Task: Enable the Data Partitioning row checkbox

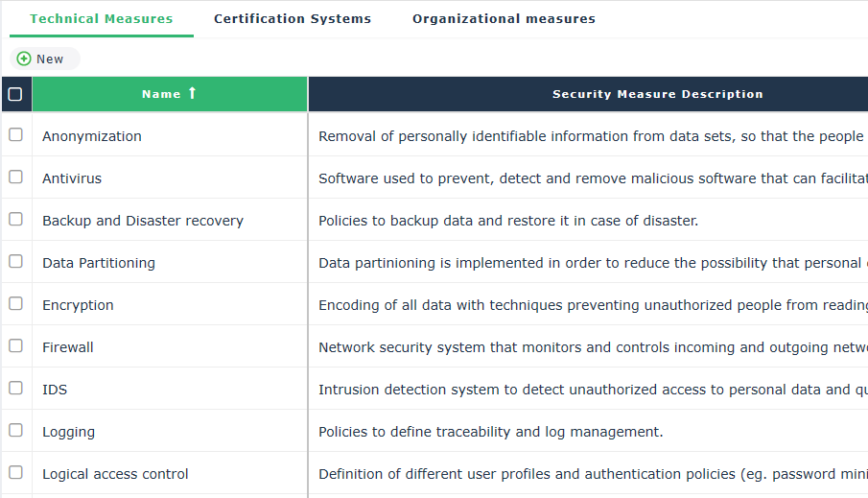Action: 15,262
